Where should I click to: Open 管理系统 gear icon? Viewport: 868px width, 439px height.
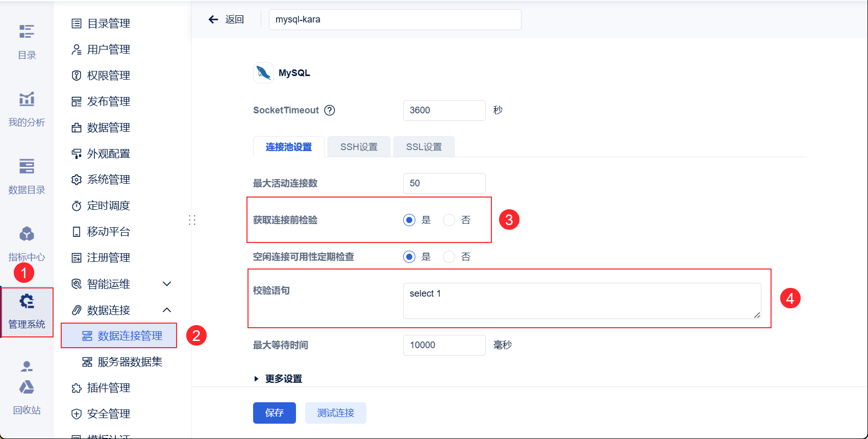[x=27, y=301]
